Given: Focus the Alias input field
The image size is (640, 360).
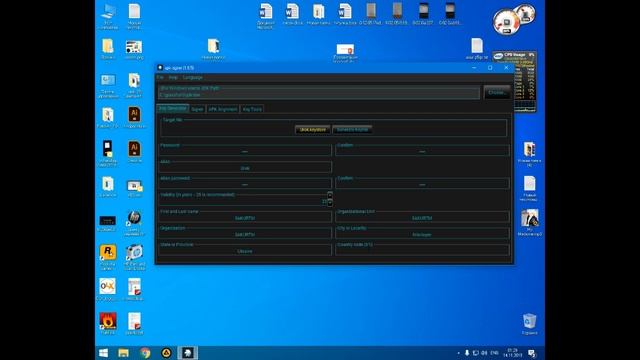Looking at the screenshot, I should pos(245,168).
